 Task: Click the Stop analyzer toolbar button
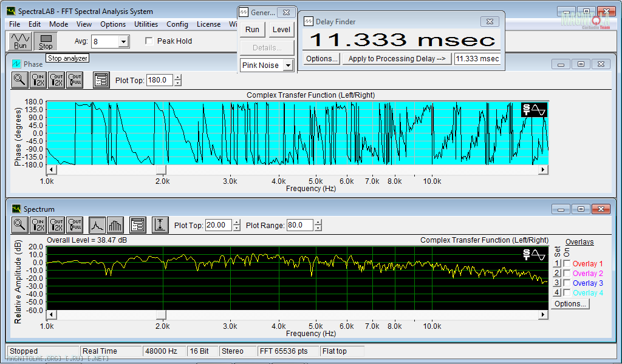click(46, 41)
